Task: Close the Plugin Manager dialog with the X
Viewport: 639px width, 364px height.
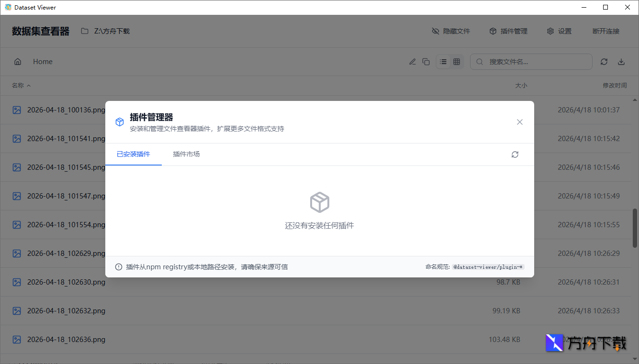Action: click(x=519, y=122)
